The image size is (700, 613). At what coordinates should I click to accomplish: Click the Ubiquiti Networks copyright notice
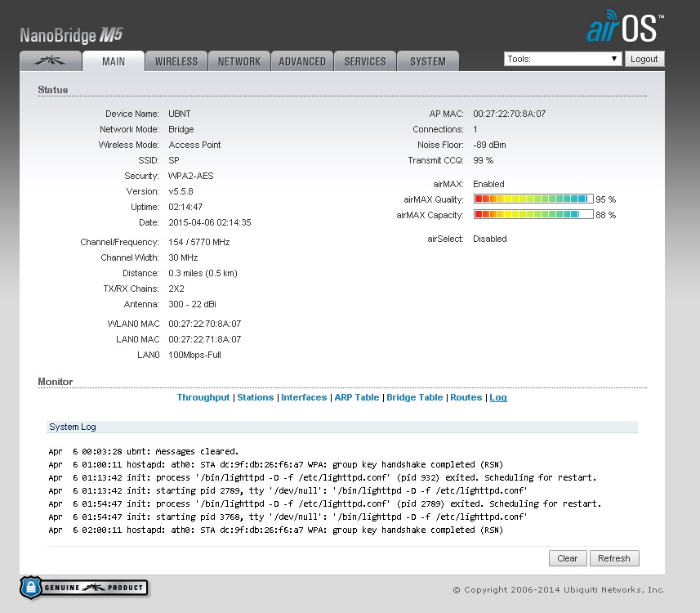coord(559,590)
